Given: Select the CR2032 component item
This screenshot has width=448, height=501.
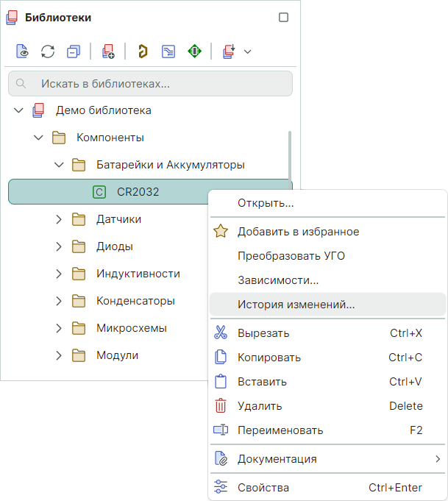Looking at the screenshot, I should pos(138,192).
